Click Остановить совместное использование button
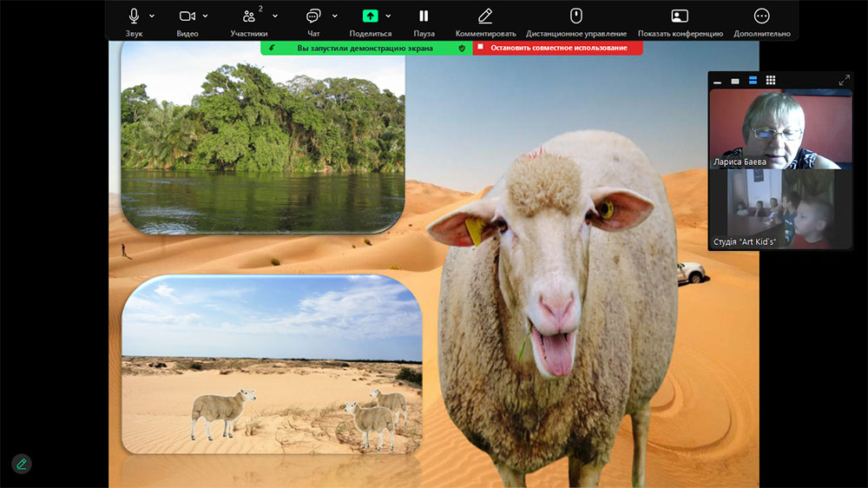The height and width of the screenshot is (488, 868). 558,48
